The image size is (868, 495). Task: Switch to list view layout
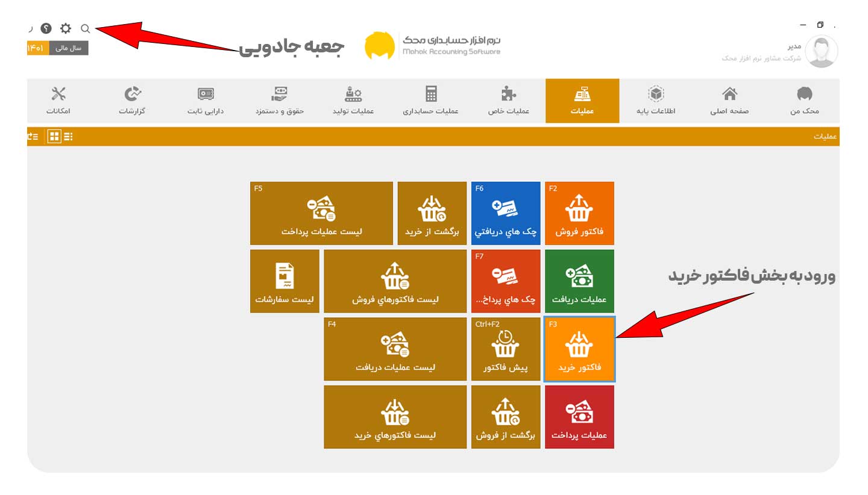(68, 137)
